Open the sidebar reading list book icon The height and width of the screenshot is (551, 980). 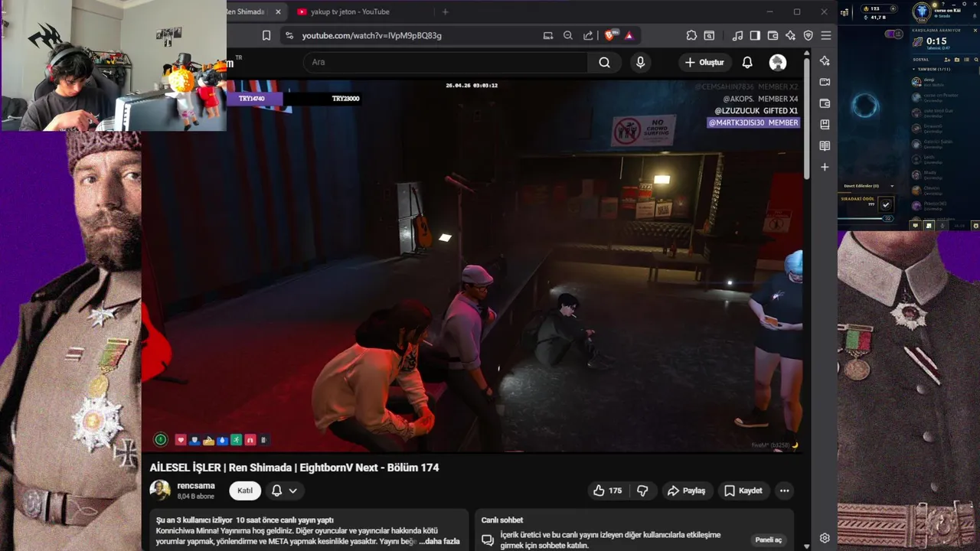[x=825, y=145]
